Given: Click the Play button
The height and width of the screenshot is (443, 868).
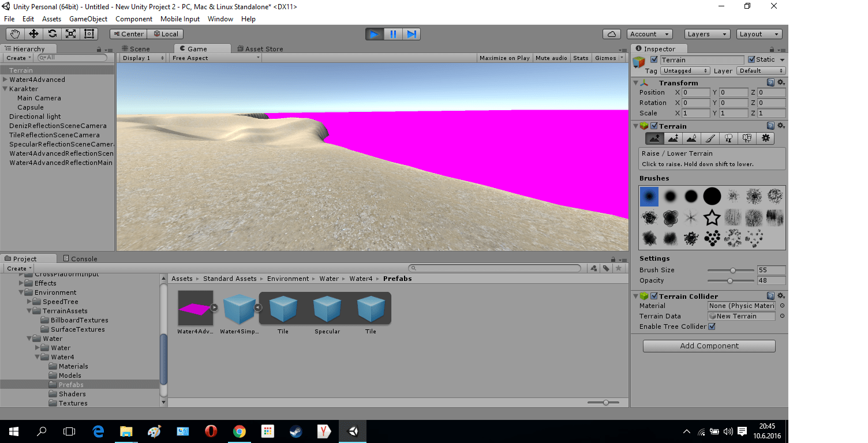Looking at the screenshot, I should (x=375, y=34).
